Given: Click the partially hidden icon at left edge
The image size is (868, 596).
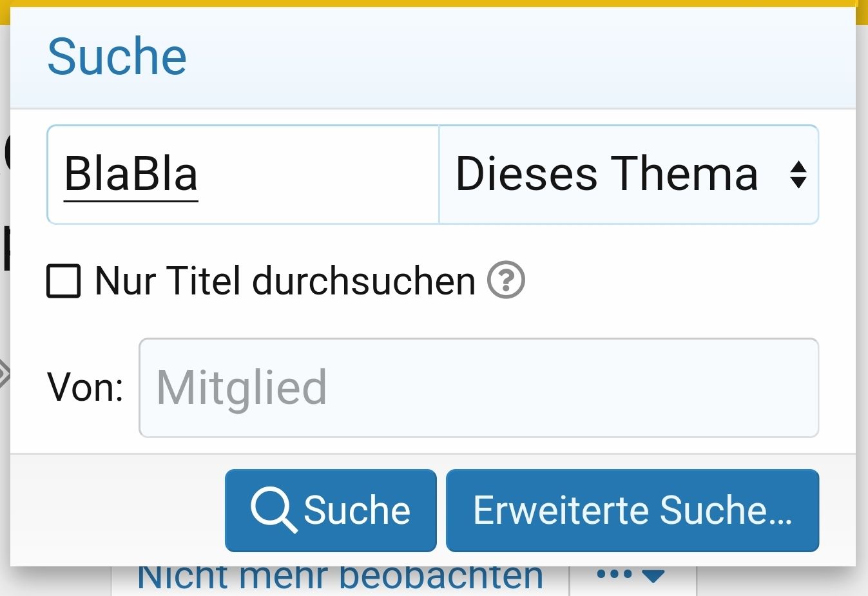Looking at the screenshot, I should click(x=4, y=374).
